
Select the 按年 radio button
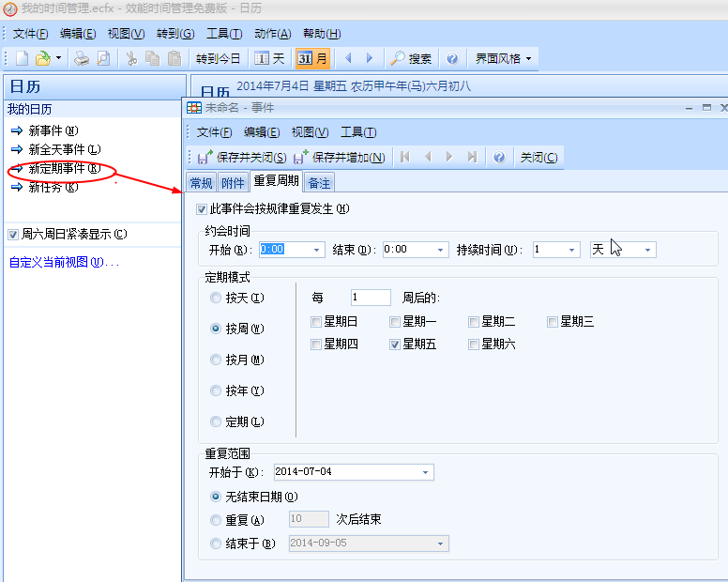[x=216, y=391]
